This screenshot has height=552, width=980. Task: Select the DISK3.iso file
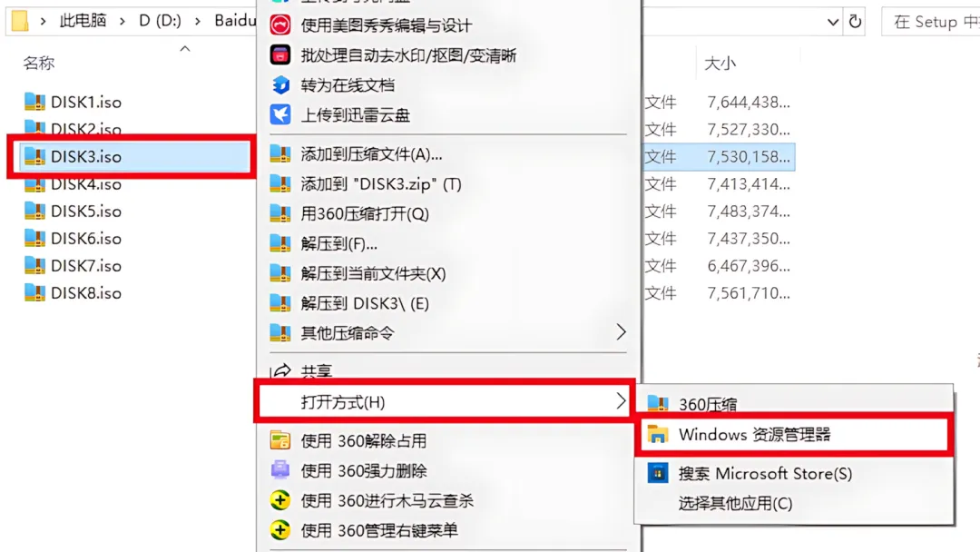click(x=132, y=156)
